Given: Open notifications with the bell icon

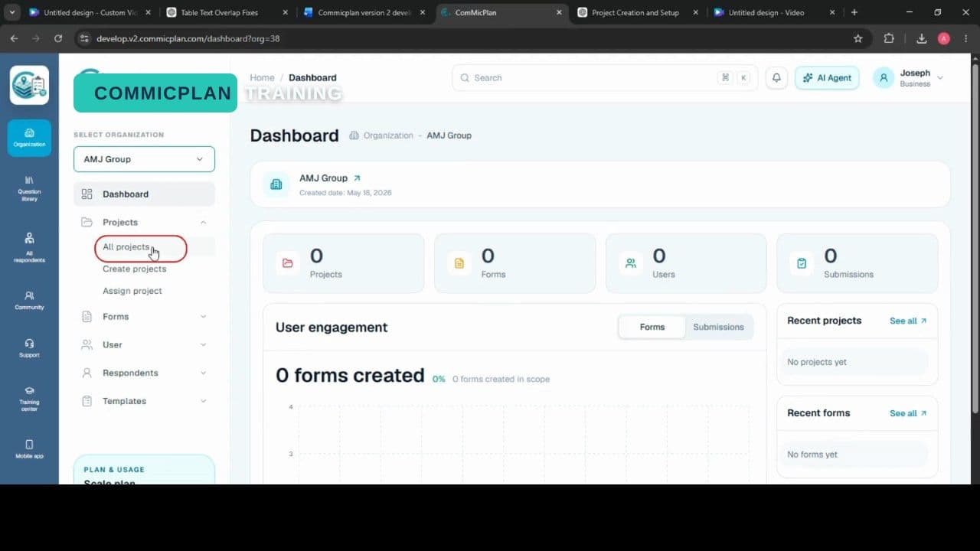Looking at the screenshot, I should [x=776, y=78].
